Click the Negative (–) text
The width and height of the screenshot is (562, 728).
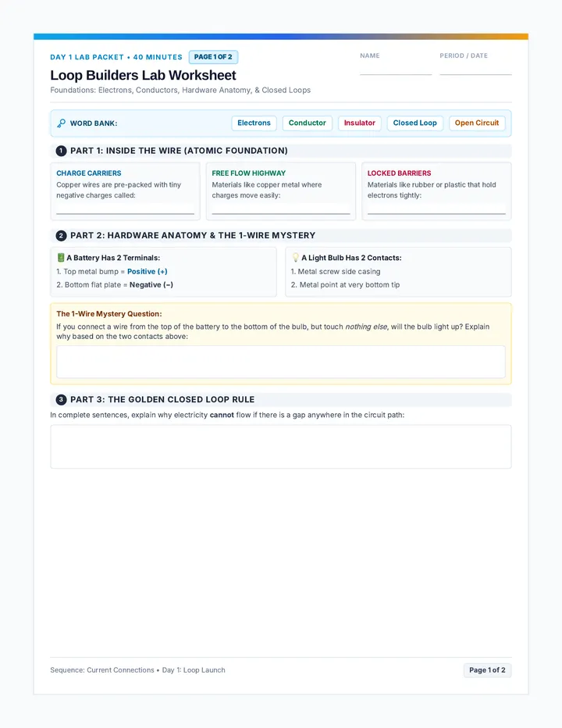click(151, 284)
